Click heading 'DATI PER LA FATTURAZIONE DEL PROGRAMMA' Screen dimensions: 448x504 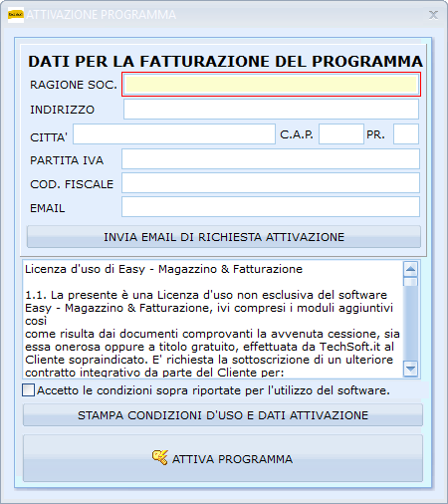point(225,62)
